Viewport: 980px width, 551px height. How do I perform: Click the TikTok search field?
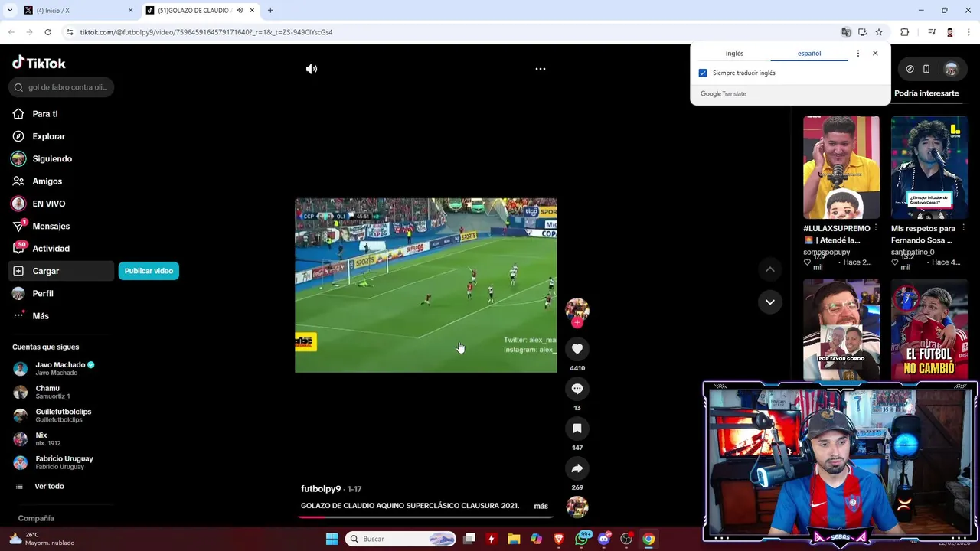pyautogui.click(x=61, y=87)
